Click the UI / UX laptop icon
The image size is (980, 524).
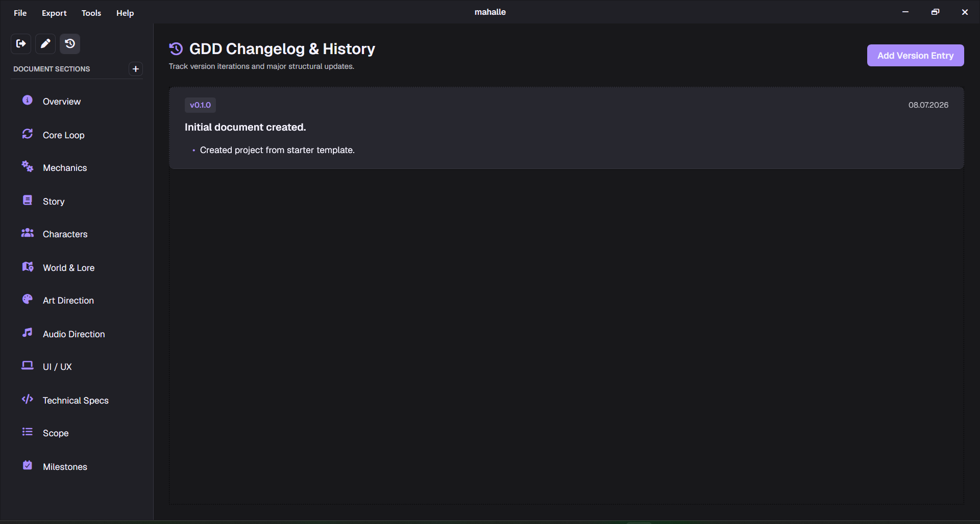tap(28, 366)
